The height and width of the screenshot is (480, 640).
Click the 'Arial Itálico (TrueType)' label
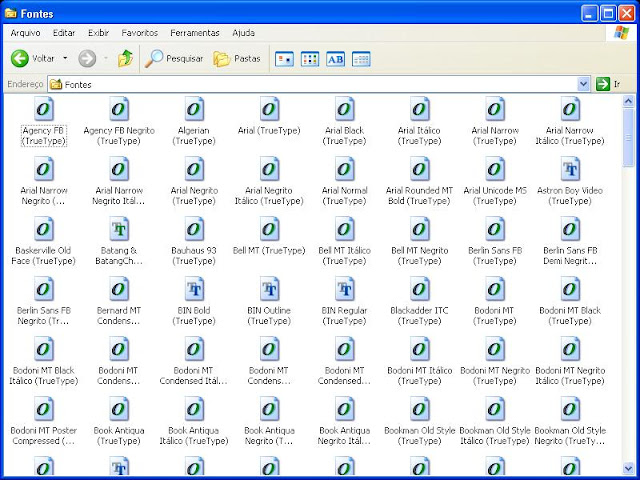(420, 136)
